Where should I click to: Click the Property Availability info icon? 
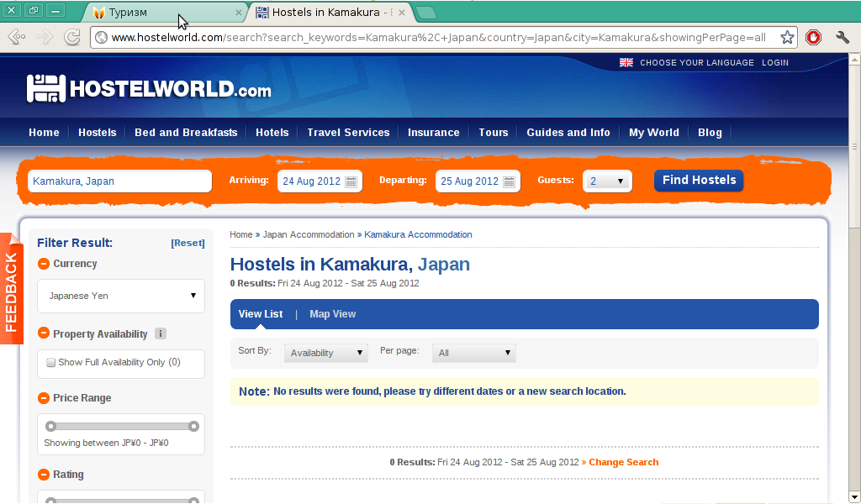[161, 333]
